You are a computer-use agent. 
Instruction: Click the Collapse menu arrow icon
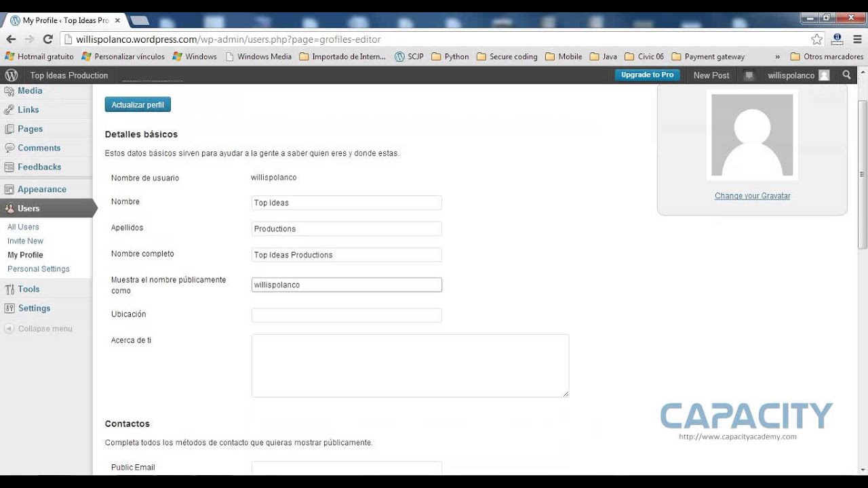[9, 329]
